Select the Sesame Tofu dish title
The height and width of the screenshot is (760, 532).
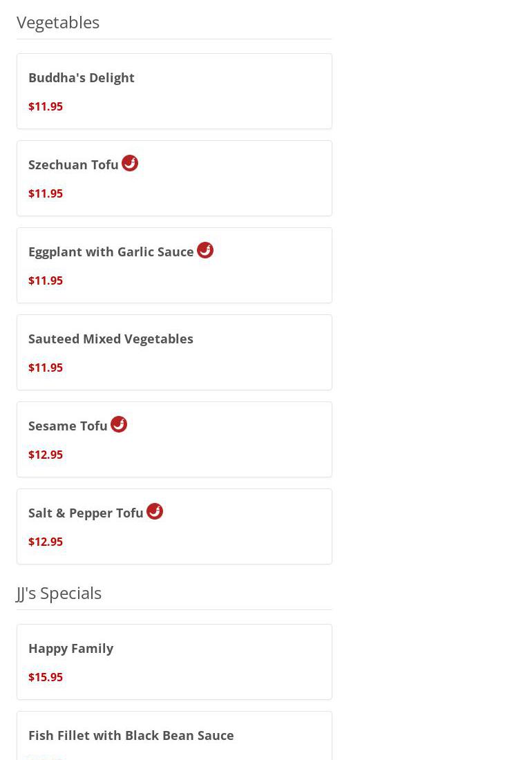pyautogui.click(x=68, y=426)
